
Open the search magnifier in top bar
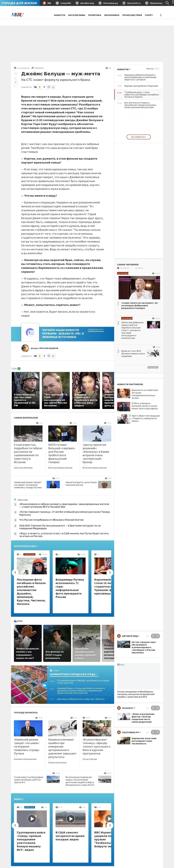pyautogui.click(x=167, y=3)
